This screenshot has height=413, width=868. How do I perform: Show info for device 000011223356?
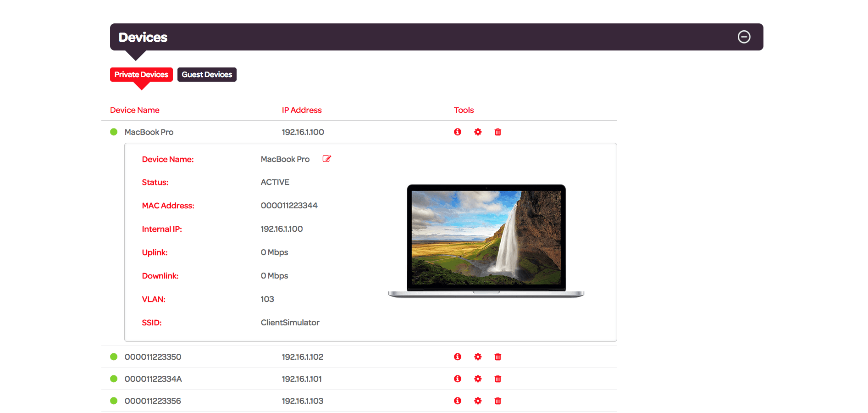457,401
